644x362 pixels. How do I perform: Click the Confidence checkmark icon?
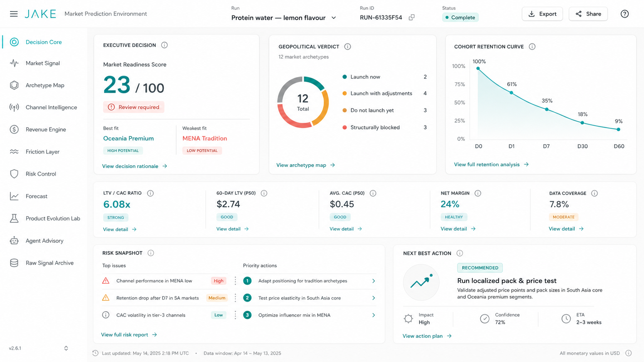tap(485, 319)
